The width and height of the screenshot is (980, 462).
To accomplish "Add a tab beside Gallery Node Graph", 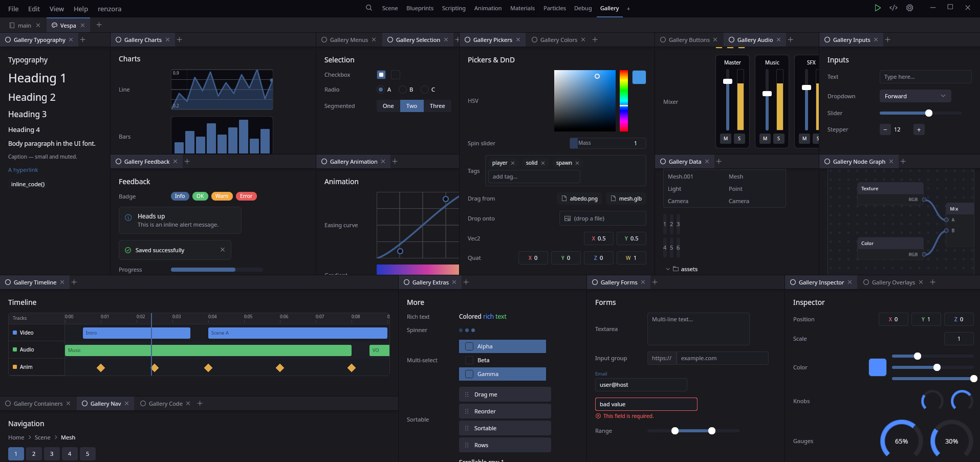I will click(903, 162).
